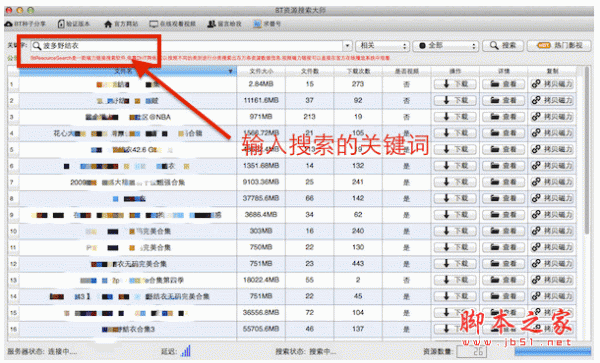
Task: Copy magnet link for row 7 (9103.36MB)
Action: point(552,182)
